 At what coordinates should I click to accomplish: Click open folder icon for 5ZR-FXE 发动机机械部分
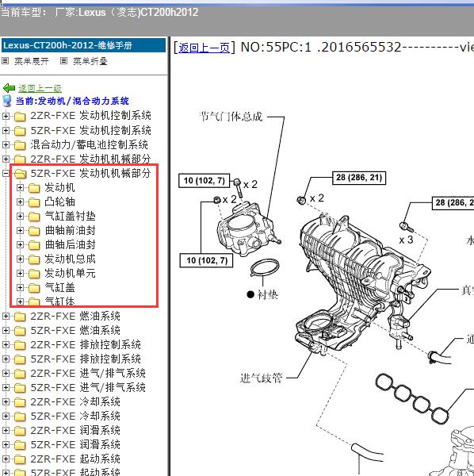pos(20,174)
